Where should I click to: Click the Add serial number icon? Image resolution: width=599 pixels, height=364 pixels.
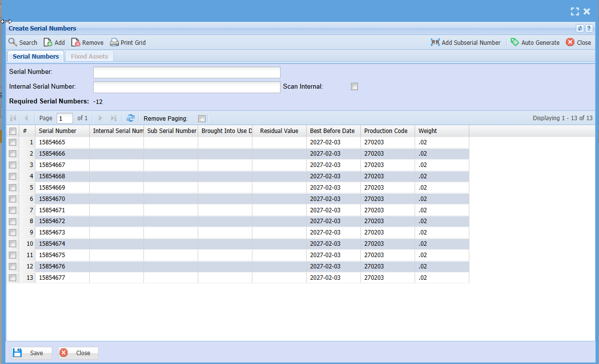coord(48,42)
